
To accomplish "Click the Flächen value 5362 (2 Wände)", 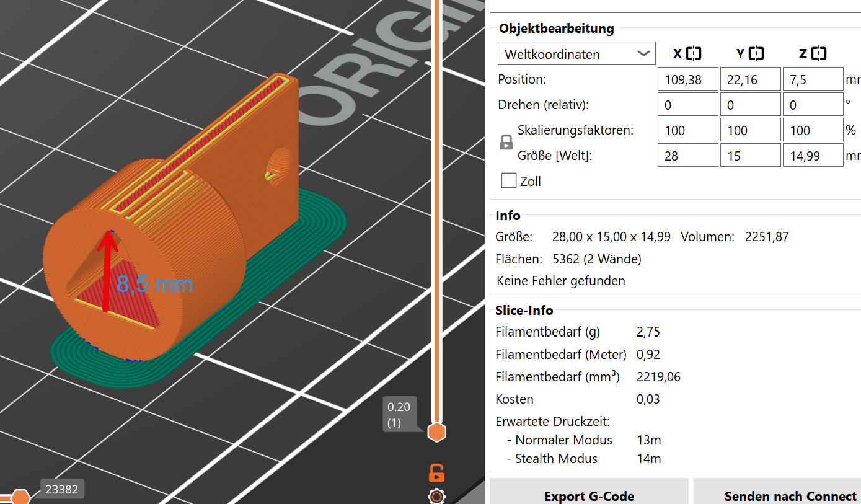I will [596, 259].
